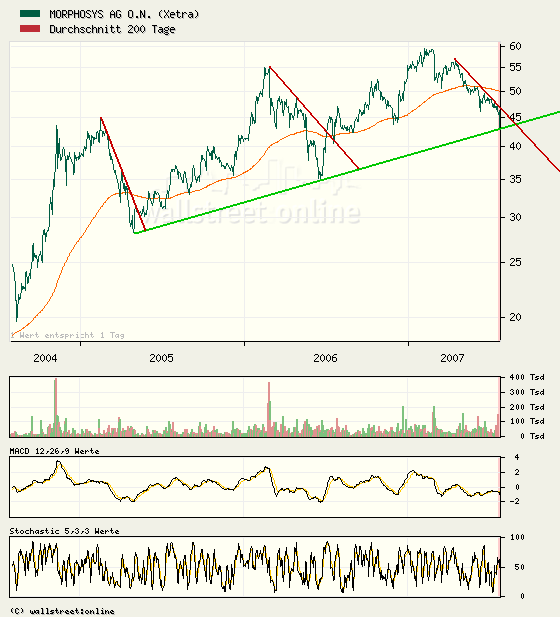Click the MACD axis value 4
560x617 pixels.
tap(517, 457)
